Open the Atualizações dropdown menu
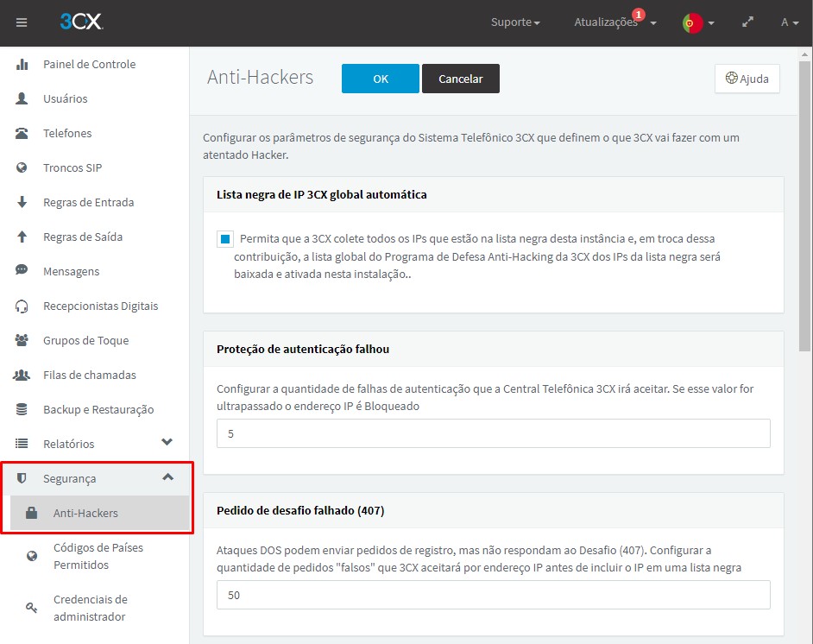The height and width of the screenshot is (644, 813). click(615, 22)
